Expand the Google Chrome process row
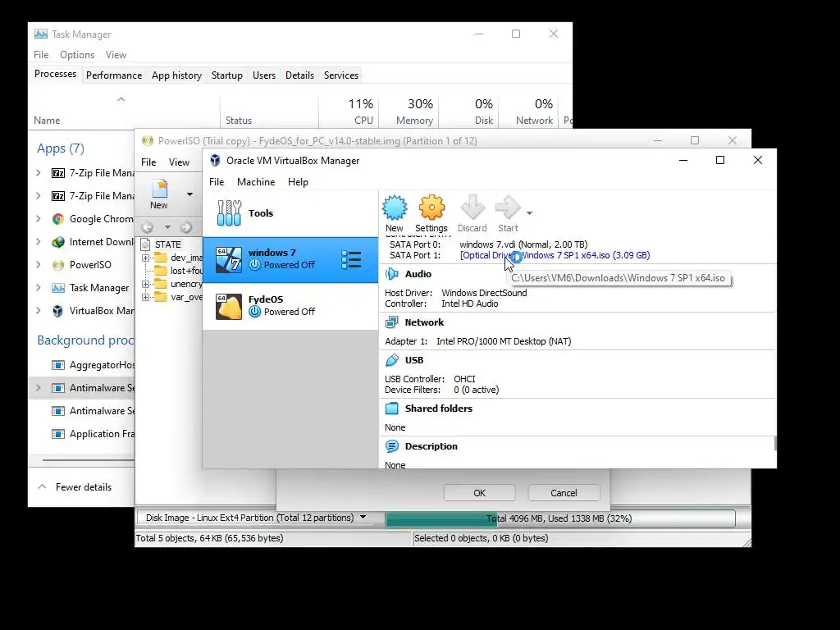 [39, 218]
